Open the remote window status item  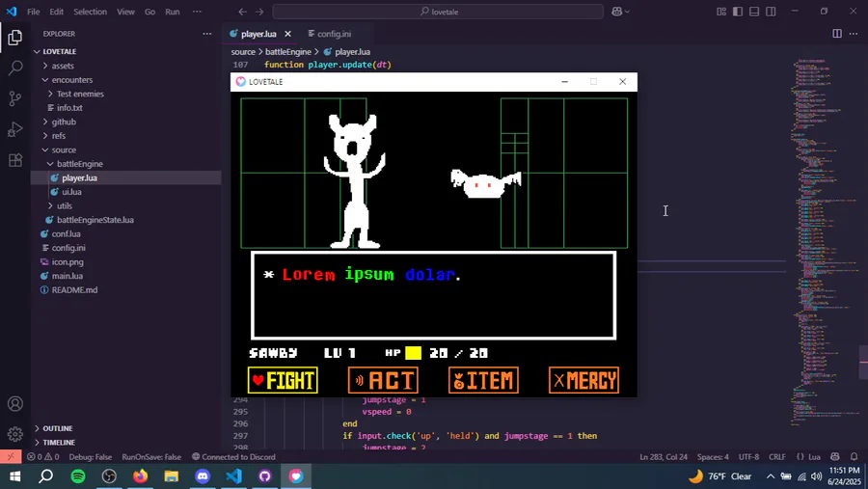pos(11,457)
